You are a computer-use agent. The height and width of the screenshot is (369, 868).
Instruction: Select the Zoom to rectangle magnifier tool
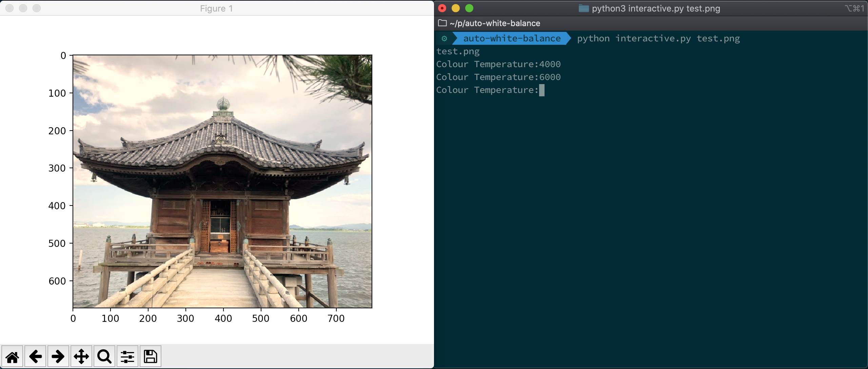pos(104,356)
